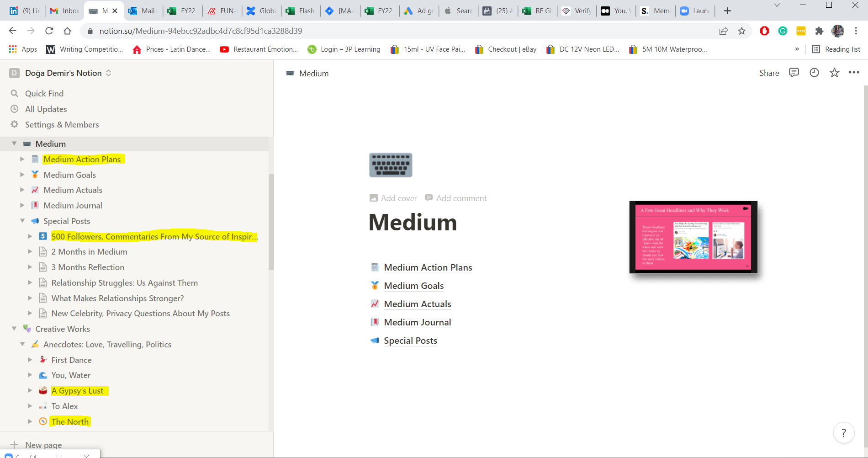Go to browser home page
This screenshot has height=458, width=868.
tap(68, 31)
